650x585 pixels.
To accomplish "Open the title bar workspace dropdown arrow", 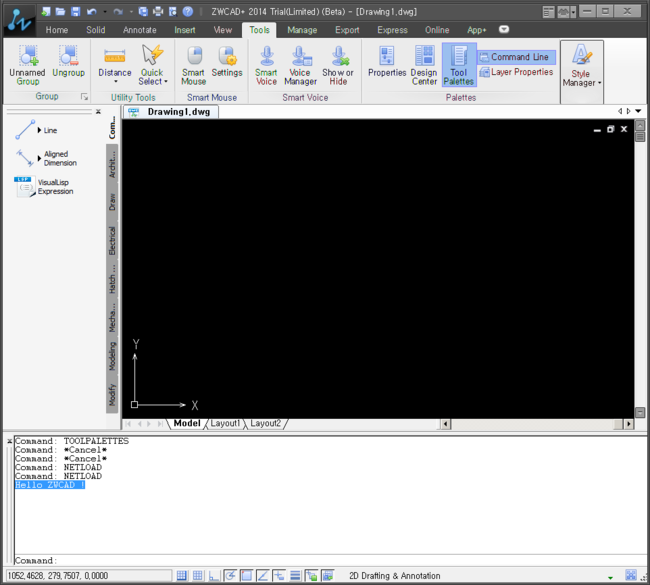I will pos(573,12).
